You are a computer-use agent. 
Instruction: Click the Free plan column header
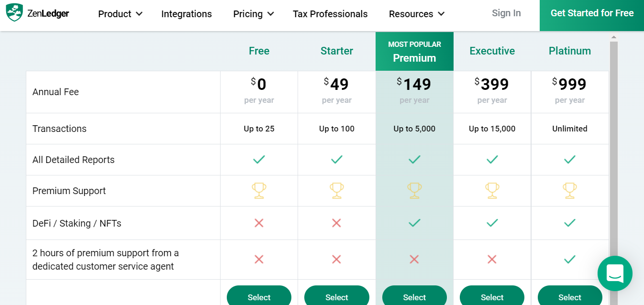(x=259, y=51)
